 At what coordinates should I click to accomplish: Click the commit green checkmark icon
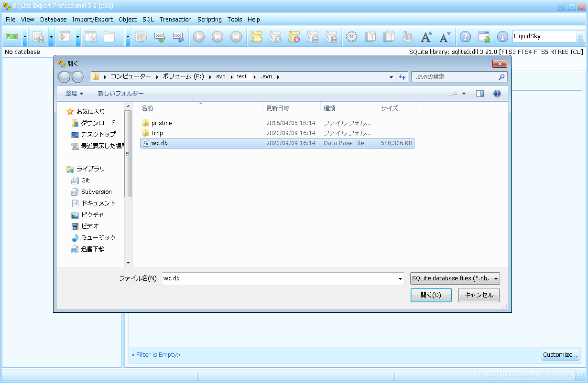[x=160, y=37]
